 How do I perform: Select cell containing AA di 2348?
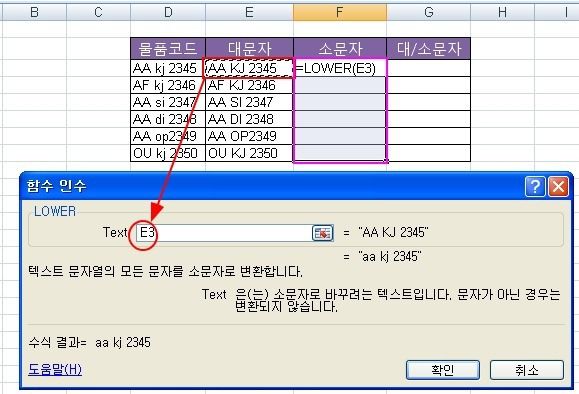click(x=168, y=119)
